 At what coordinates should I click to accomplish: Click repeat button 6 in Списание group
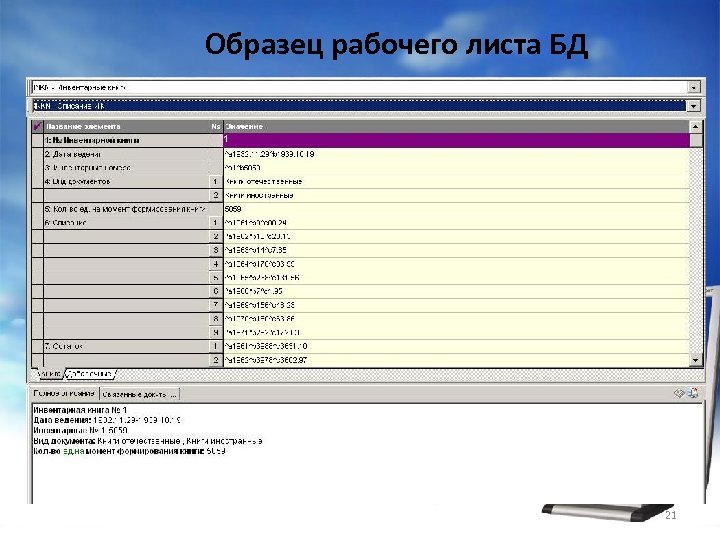click(x=215, y=292)
